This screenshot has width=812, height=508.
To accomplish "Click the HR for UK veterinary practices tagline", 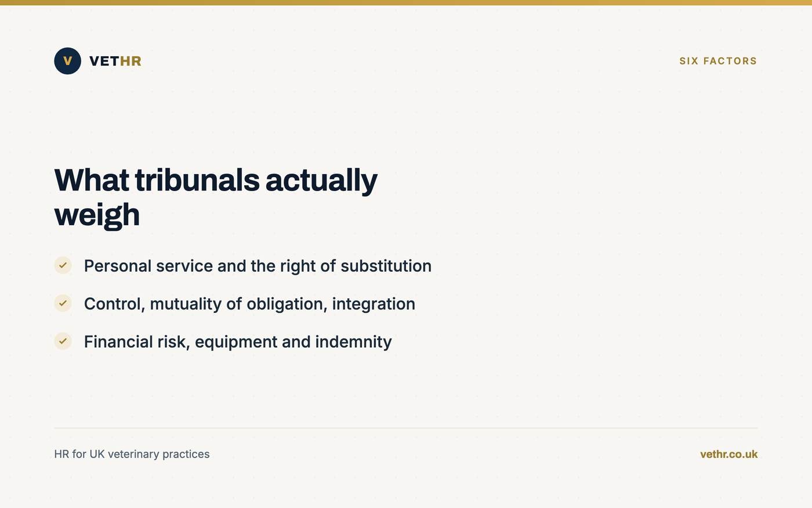I will coord(132,454).
